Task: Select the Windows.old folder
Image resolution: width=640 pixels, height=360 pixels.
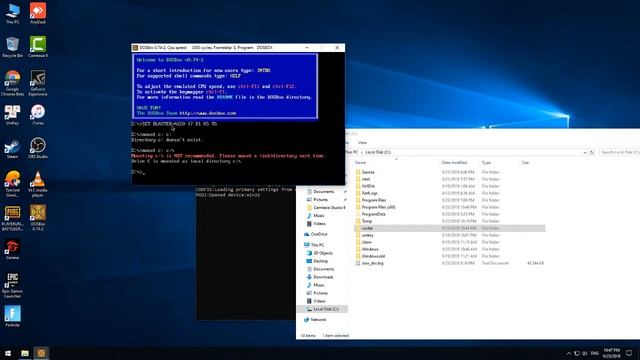Action: click(449, 256)
